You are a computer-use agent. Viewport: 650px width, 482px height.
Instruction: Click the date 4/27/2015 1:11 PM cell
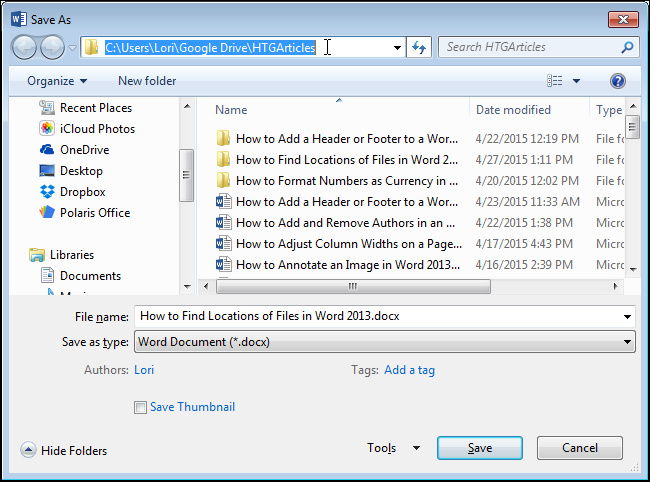tap(524, 160)
